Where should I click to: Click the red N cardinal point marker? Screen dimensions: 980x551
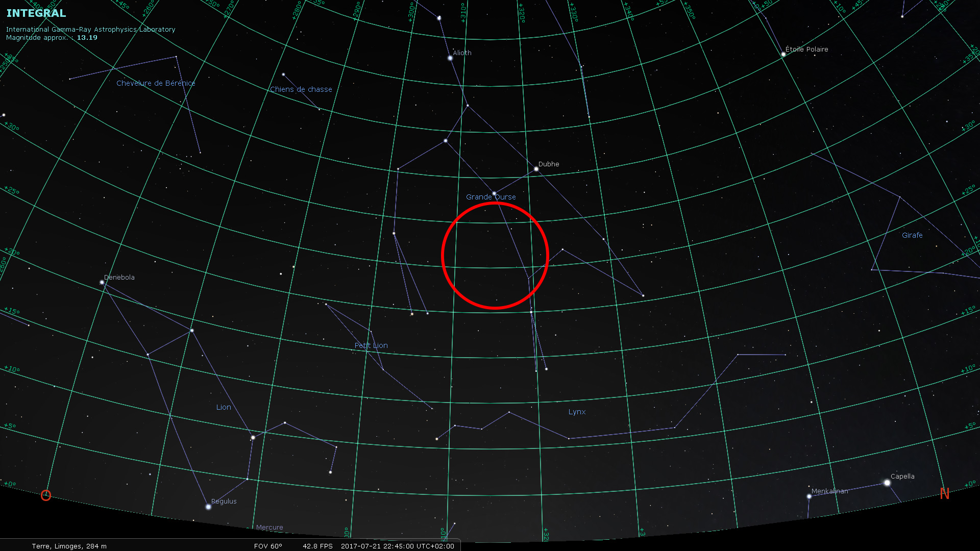(945, 493)
